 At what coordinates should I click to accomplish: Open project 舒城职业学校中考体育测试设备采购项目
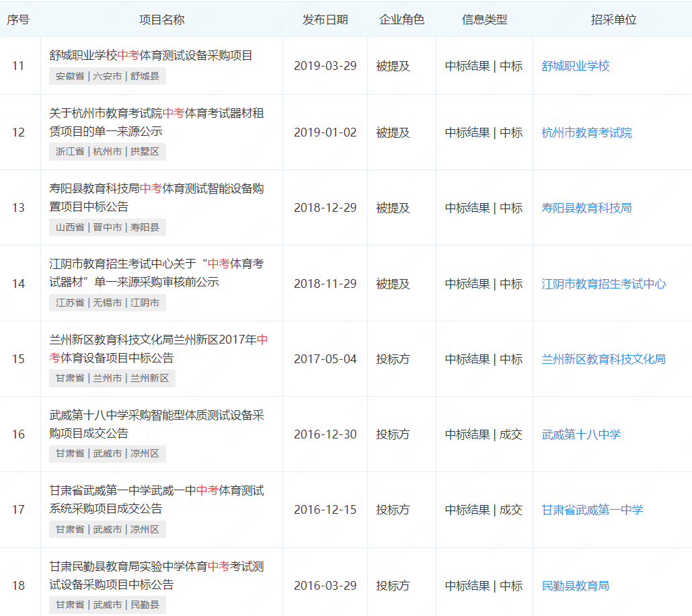pyautogui.click(x=151, y=55)
